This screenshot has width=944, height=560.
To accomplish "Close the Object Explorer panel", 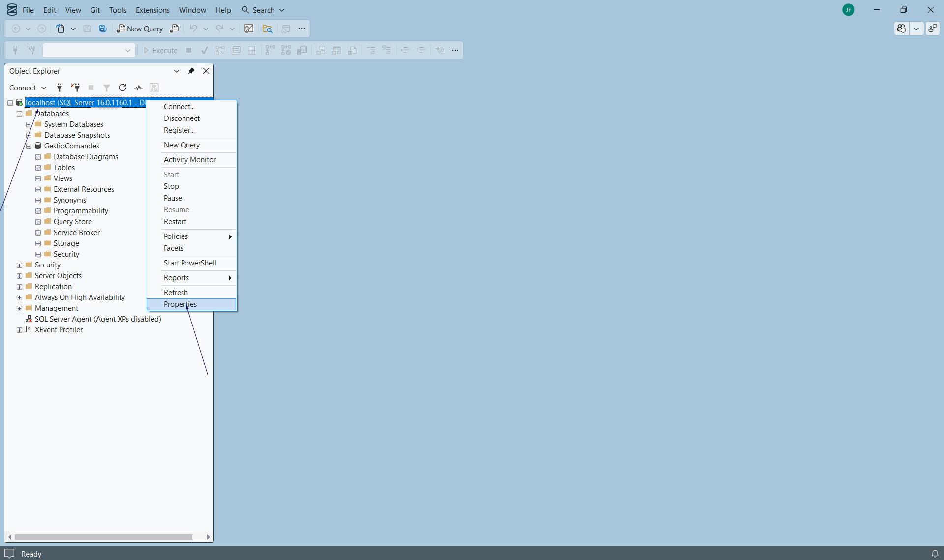I will [206, 71].
